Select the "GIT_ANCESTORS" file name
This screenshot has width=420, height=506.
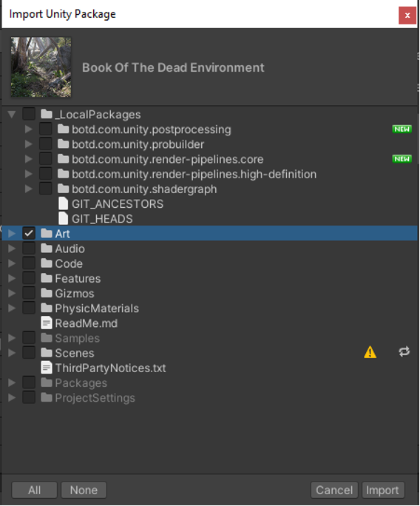(118, 204)
